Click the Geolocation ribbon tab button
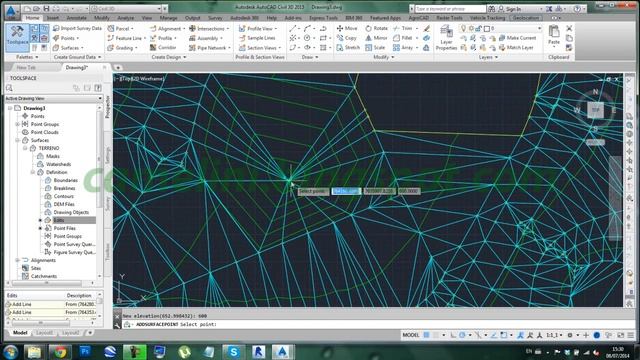Viewport: 640px width, 360px height. click(x=526, y=18)
